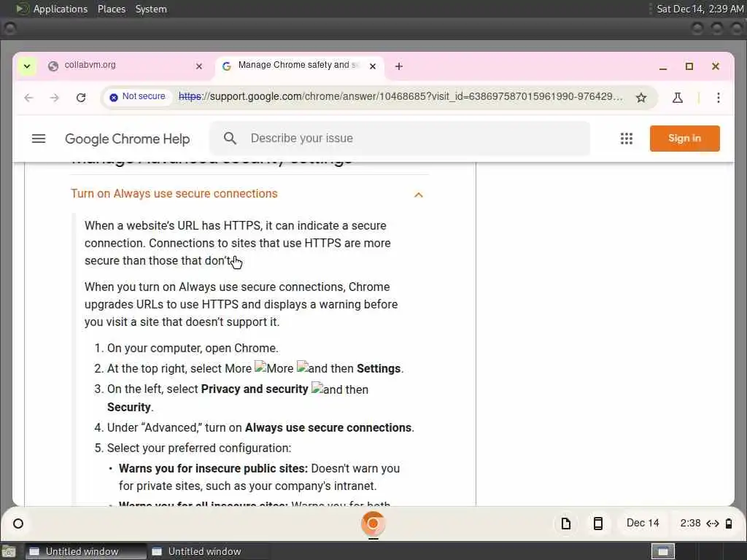Switch to the collabvm.org tab
The height and width of the screenshot is (560, 747).
[x=126, y=66]
